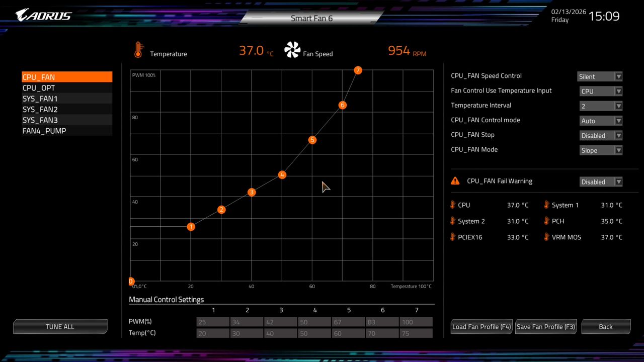This screenshot has width=644, height=362.
Task: Click the Back button
Action: [605, 326]
